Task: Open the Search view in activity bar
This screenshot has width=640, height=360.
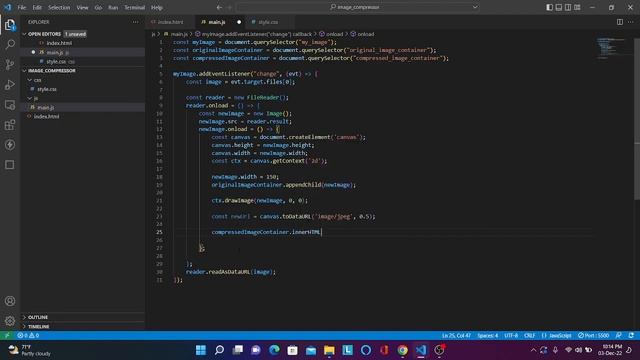Action: click(x=10, y=44)
